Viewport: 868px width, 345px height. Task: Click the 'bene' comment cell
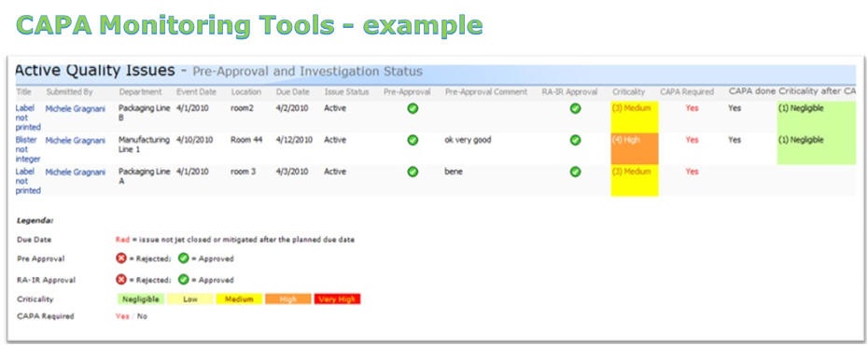[x=454, y=172]
